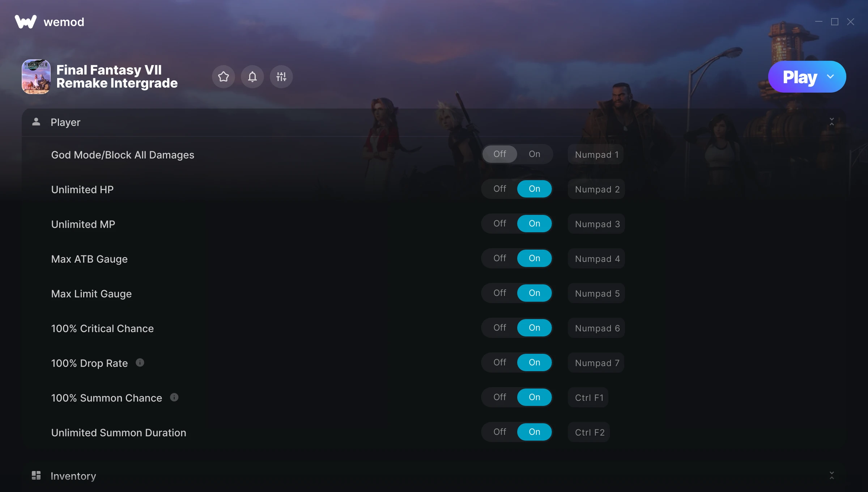
Task: Open the Play button dropdown arrow
Action: click(x=830, y=77)
